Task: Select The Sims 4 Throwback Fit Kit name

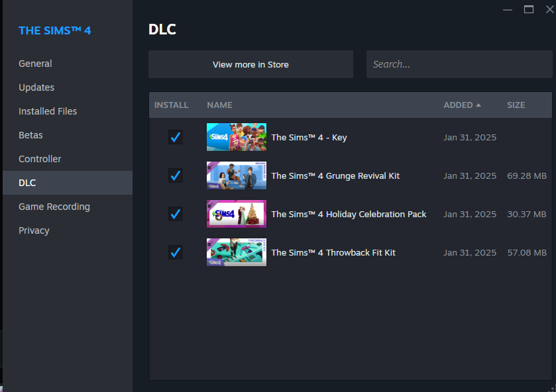Action: [333, 252]
